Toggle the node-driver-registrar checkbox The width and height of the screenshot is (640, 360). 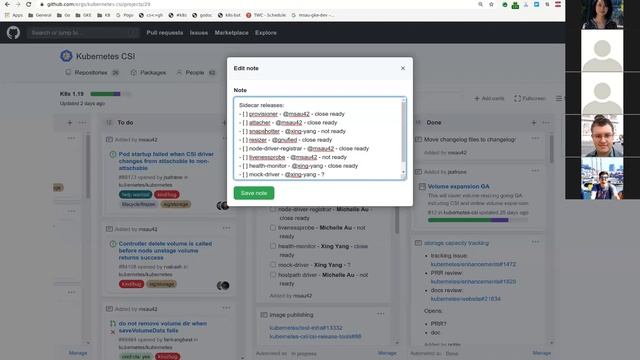[x=273, y=209]
